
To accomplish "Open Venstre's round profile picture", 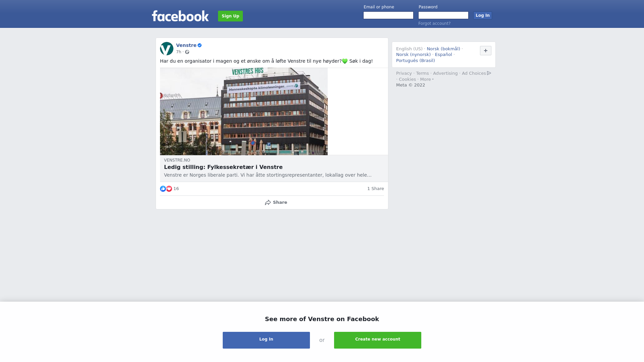I will coord(167,49).
